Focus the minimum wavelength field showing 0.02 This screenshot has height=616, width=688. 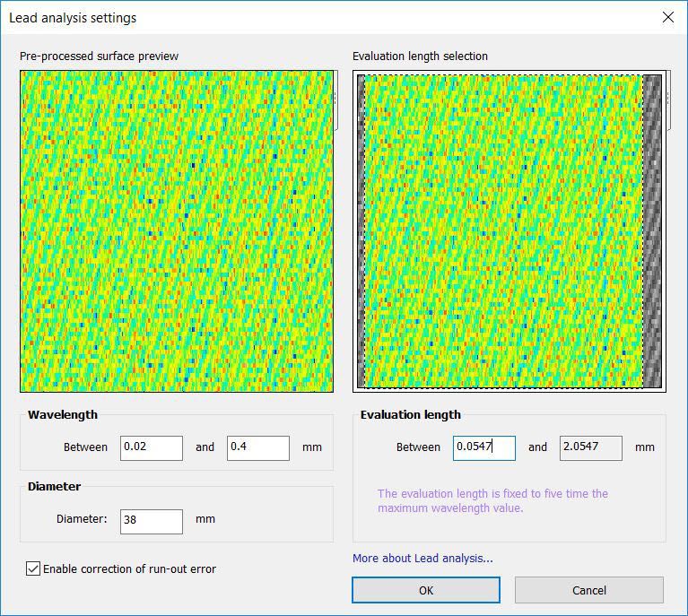click(151, 447)
